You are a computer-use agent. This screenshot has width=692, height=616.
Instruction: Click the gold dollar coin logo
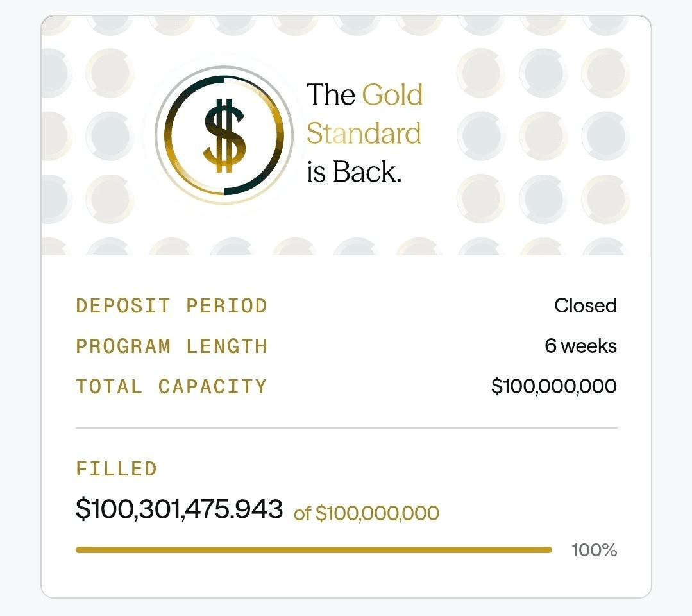[x=224, y=135]
